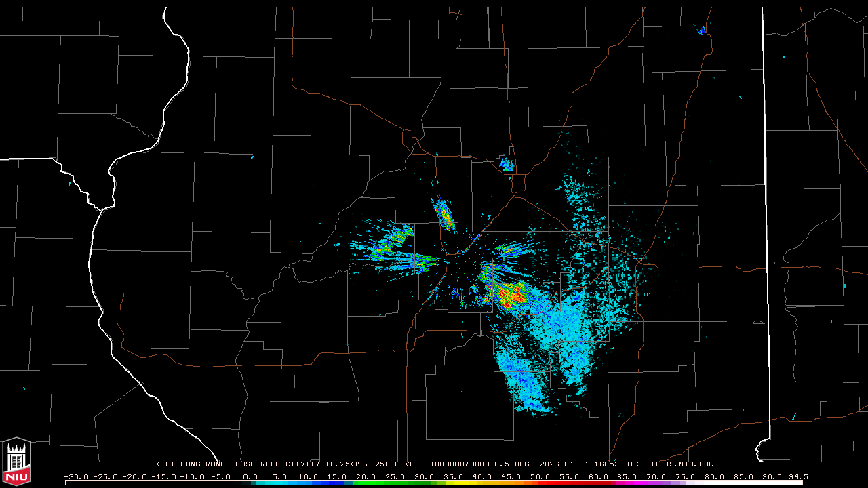Click the NIU logo in the corner
The height and width of the screenshot is (488, 868).
coord(16,462)
